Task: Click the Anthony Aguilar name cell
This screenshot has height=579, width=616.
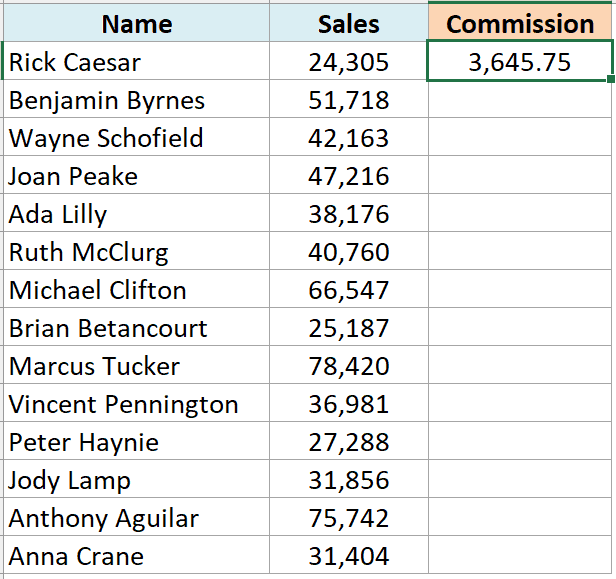Action: (x=137, y=517)
